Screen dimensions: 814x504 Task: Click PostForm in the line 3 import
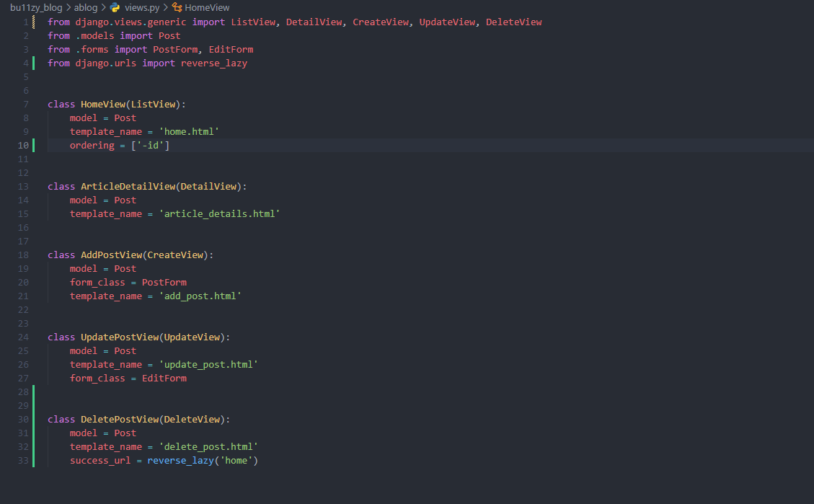175,49
